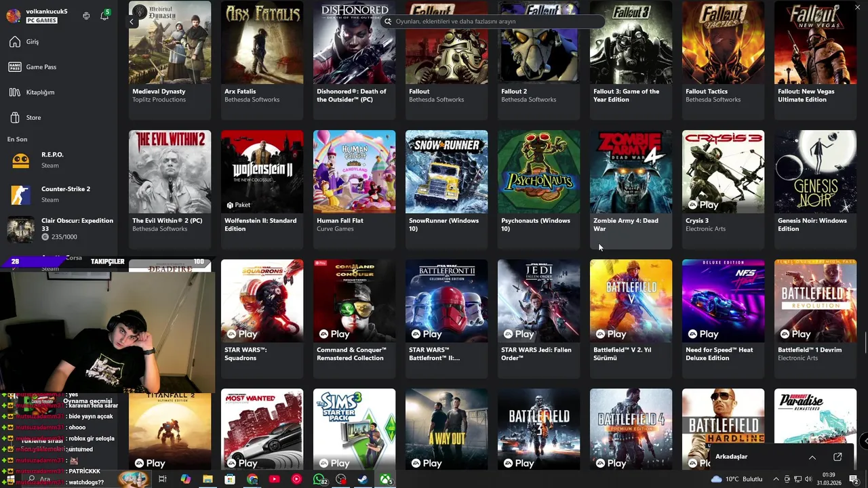Open the Crysis 3 game card

723,189
